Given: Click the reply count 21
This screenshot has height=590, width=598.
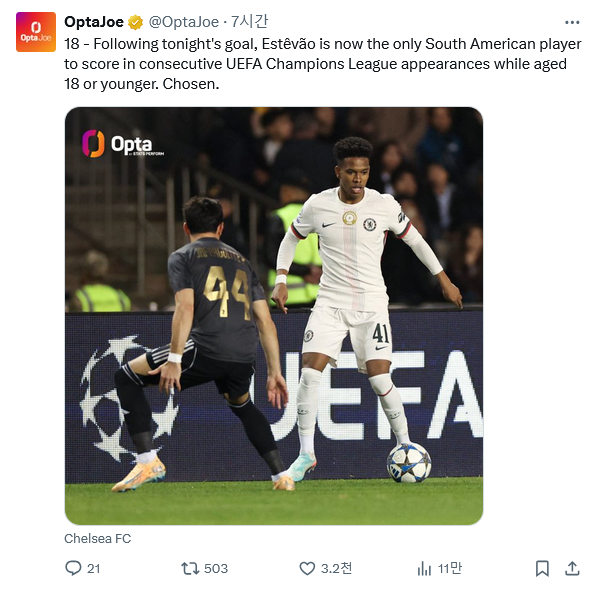Looking at the screenshot, I should pos(93,568).
